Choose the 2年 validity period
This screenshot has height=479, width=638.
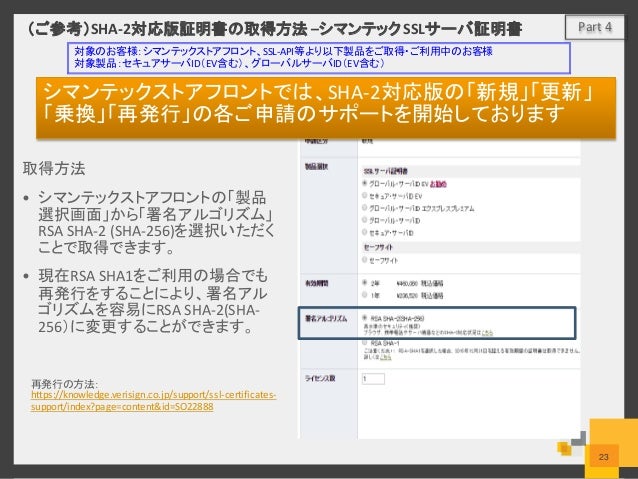tap(365, 283)
